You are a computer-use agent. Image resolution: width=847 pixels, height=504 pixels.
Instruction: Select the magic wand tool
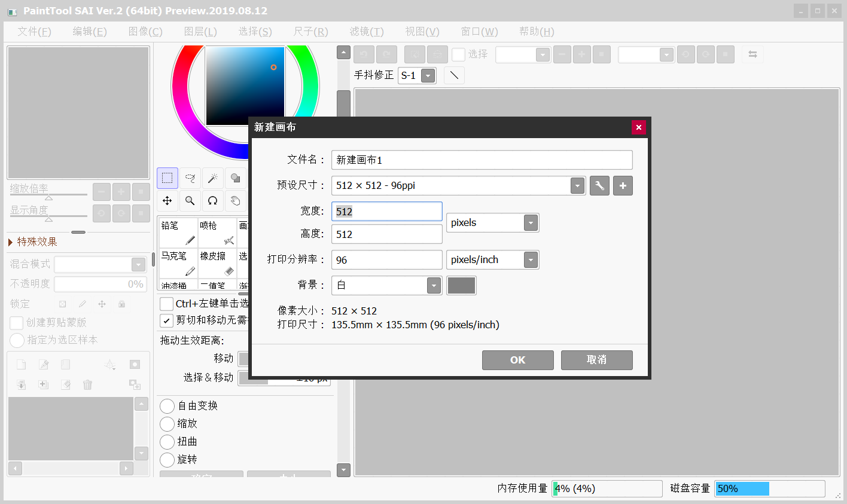pos(213,178)
